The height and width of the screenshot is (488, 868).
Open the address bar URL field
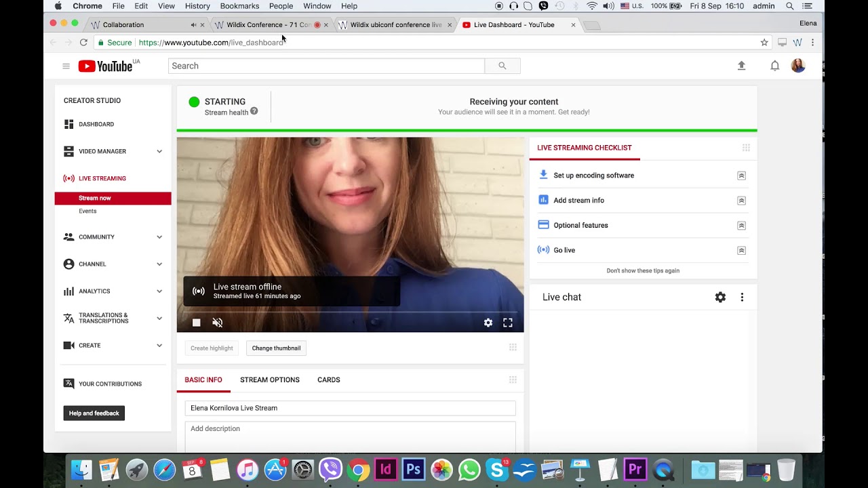coord(434,42)
